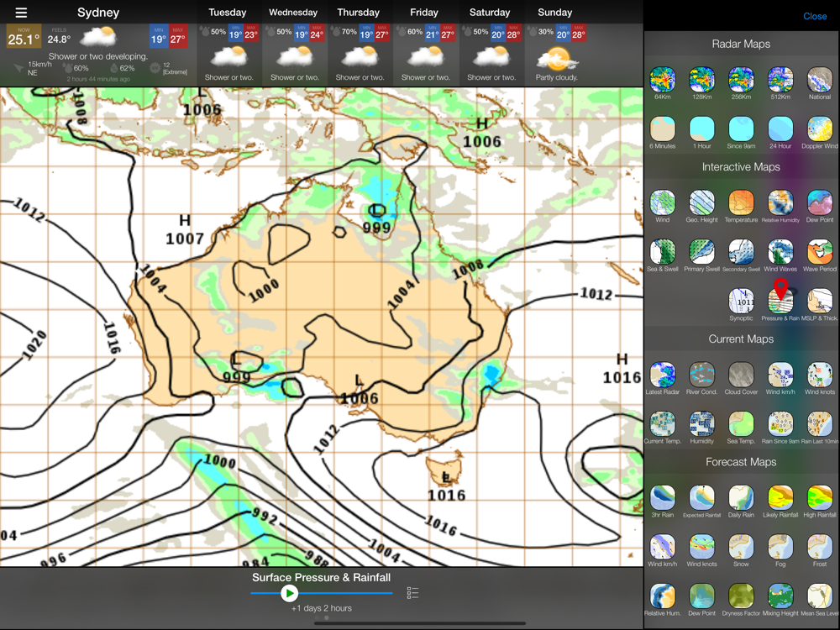Select the 64Km radar map
This screenshot has height=630, width=840.
[x=663, y=80]
